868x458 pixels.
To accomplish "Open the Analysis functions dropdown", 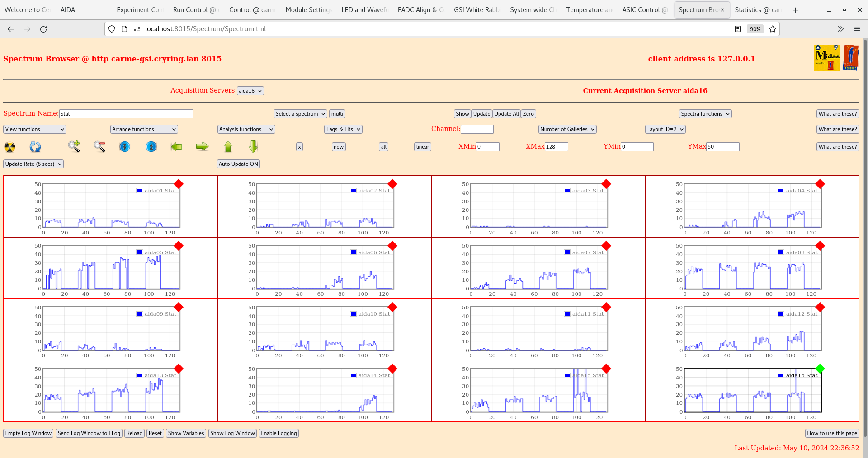I will pos(246,129).
